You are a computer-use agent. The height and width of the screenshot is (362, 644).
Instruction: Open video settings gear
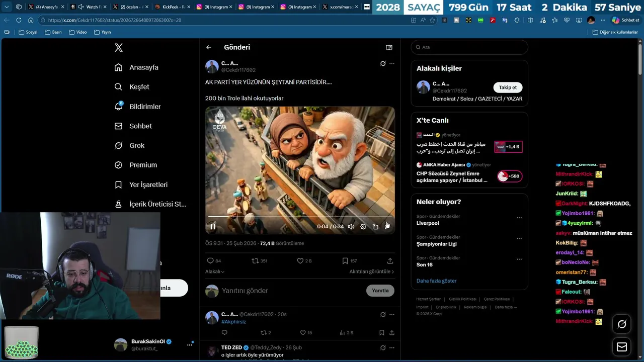click(363, 227)
